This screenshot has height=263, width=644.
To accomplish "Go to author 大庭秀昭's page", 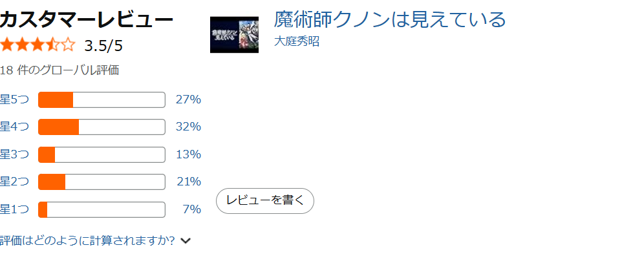I will pos(296,42).
